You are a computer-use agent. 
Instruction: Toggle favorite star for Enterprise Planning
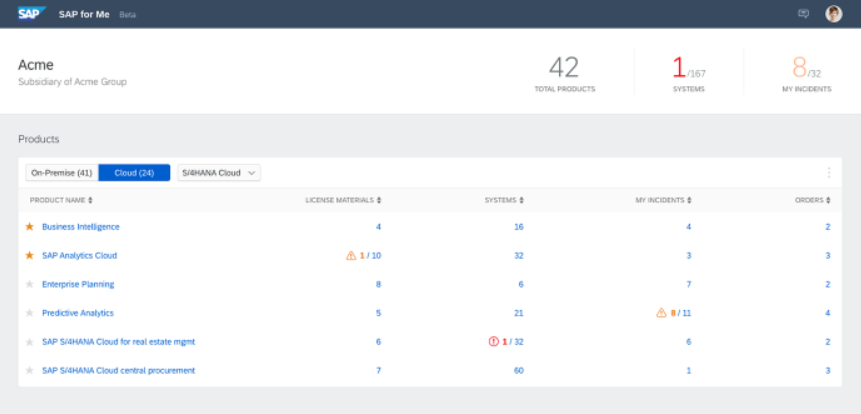pos(29,285)
